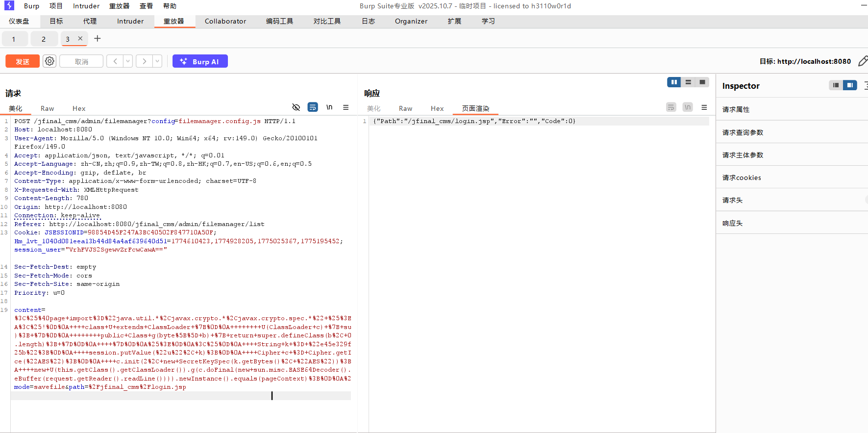Viewport: 868px width, 433px height.
Task: Click in the request body editor area
Action: click(x=182, y=348)
